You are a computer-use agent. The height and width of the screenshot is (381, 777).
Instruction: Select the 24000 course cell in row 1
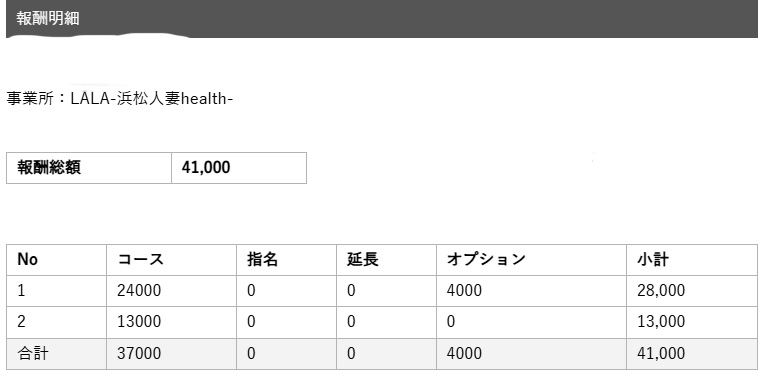tap(171, 291)
